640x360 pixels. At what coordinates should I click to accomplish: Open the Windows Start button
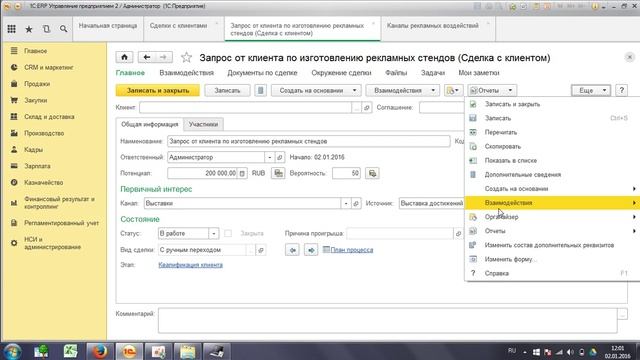[x=12, y=351]
